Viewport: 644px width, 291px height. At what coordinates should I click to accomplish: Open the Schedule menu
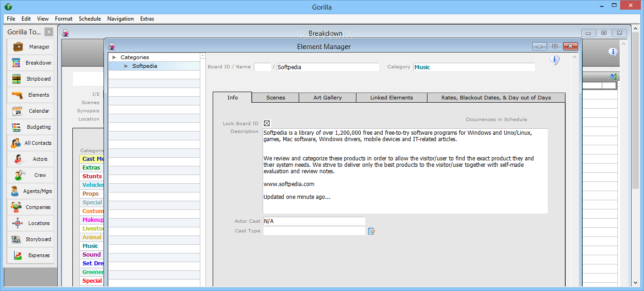(x=90, y=19)
